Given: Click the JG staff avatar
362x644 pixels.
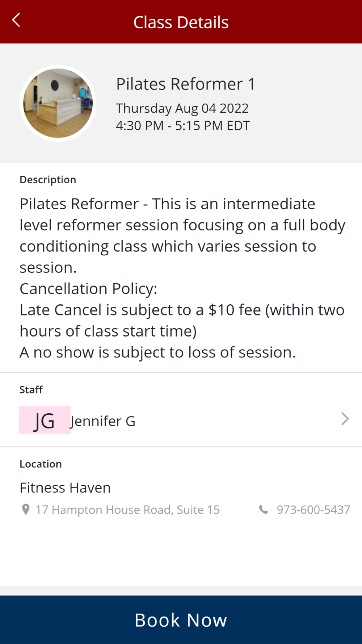Looking at the screenshot, I should point(45,420).
